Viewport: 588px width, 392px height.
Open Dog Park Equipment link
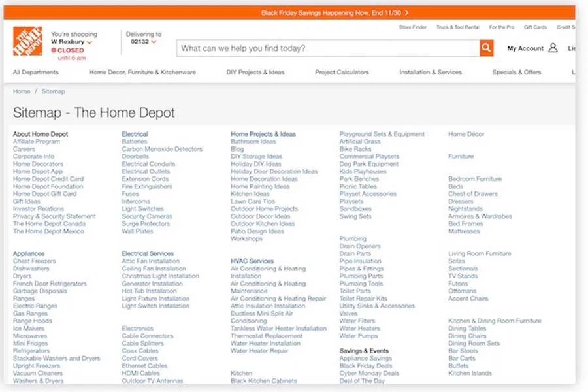point(369,164)
